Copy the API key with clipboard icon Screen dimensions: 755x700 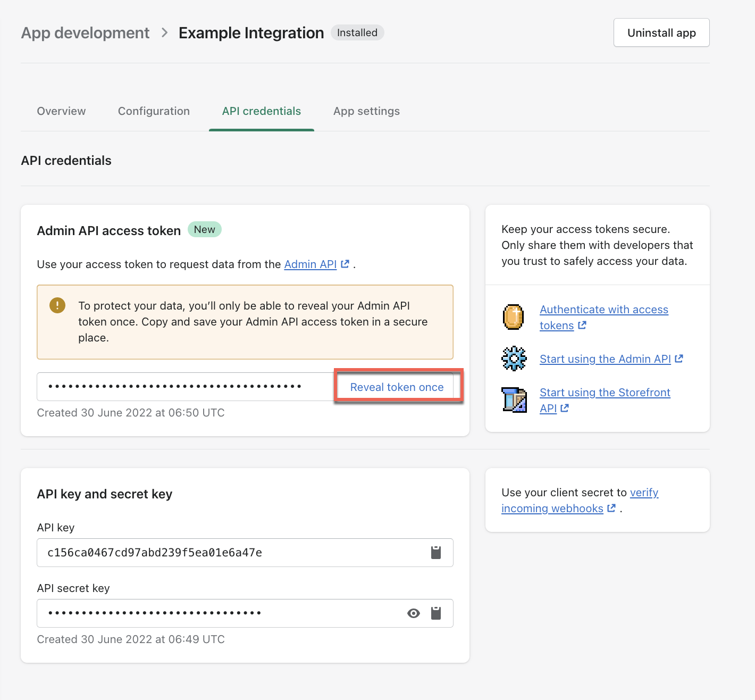(x=436, y=553)
